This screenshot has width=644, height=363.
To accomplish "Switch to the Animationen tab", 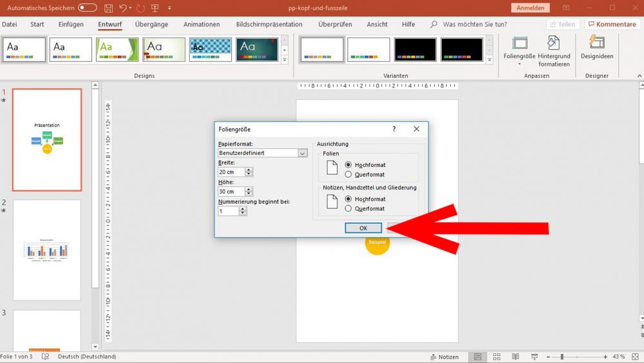I will click(x=202, y=25).
